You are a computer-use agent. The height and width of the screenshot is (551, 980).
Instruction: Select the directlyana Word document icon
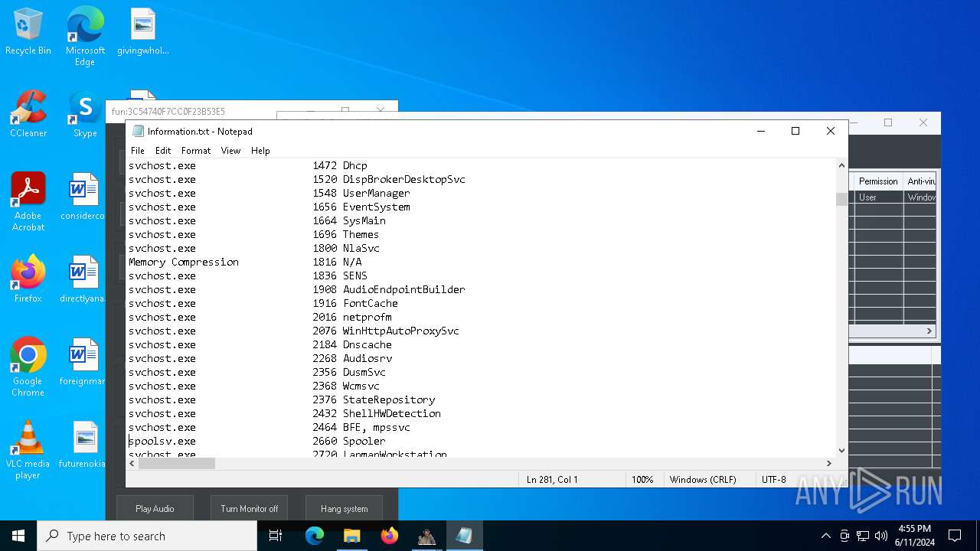point(83,279)
